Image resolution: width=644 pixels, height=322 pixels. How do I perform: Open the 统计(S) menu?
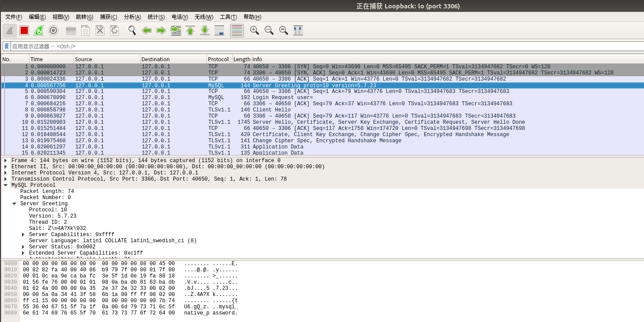(x=156, y=17)
